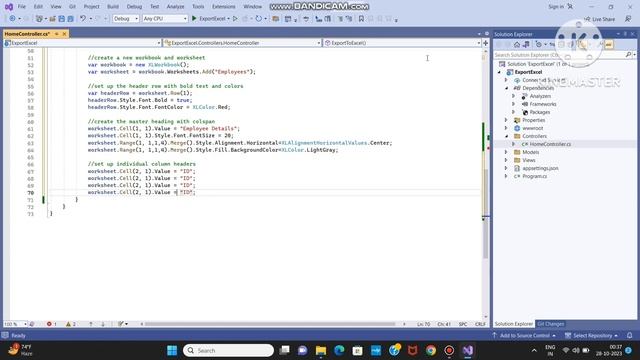
Task: Open the File menu
Action: click(x=22, y=7)
